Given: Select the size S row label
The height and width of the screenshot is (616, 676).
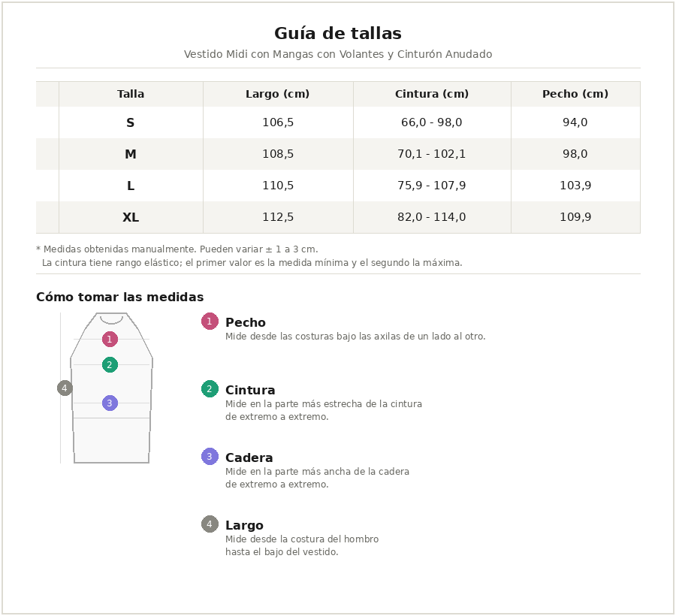Looking at the screenshot, I should pyautogui.click(x=131, y=123).
